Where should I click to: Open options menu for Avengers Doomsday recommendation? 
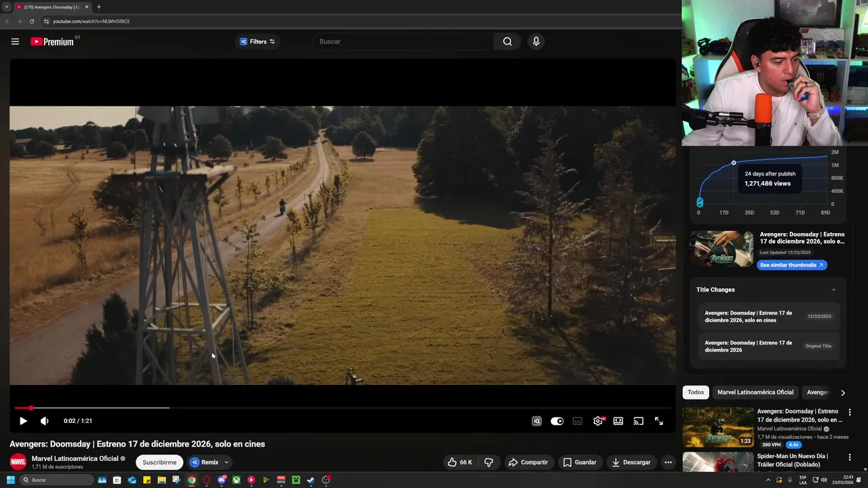coord(849,412)
